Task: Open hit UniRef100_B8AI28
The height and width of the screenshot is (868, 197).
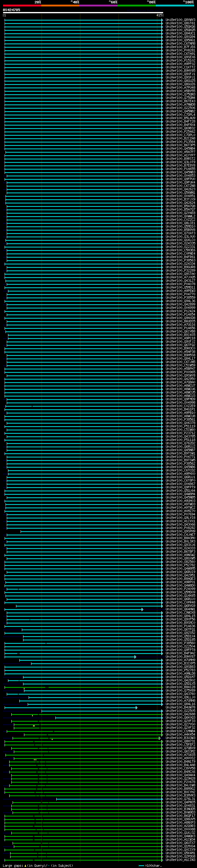Action: pyautogui.click(x=180, y=687)
